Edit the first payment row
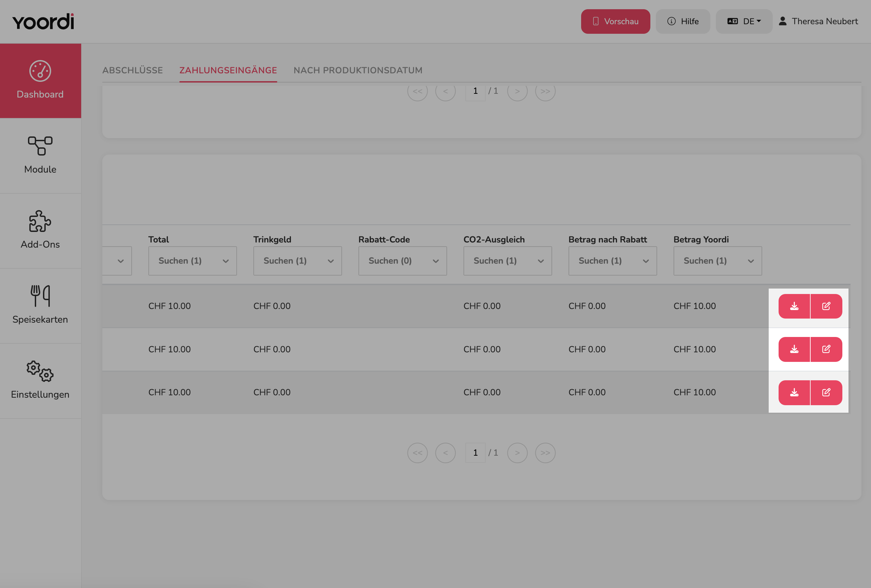871x588 pixels. point(826,306)
